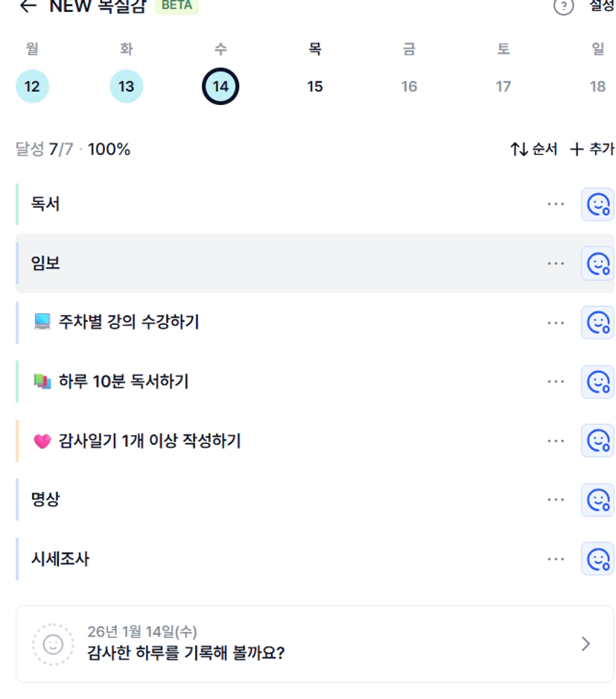Open the help question mark icon
Viewport: 616px width, 699px height.
564,7
